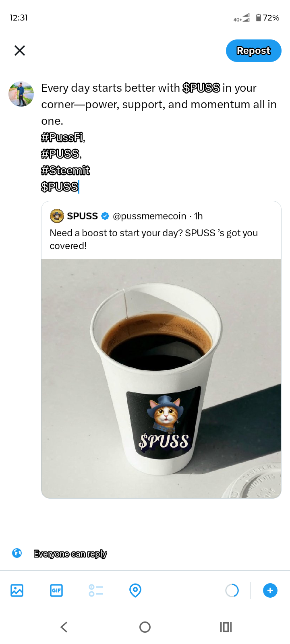This screenshot has width=290, height=644.
Task: Open the image gallery picker icon
Action: 17,590
